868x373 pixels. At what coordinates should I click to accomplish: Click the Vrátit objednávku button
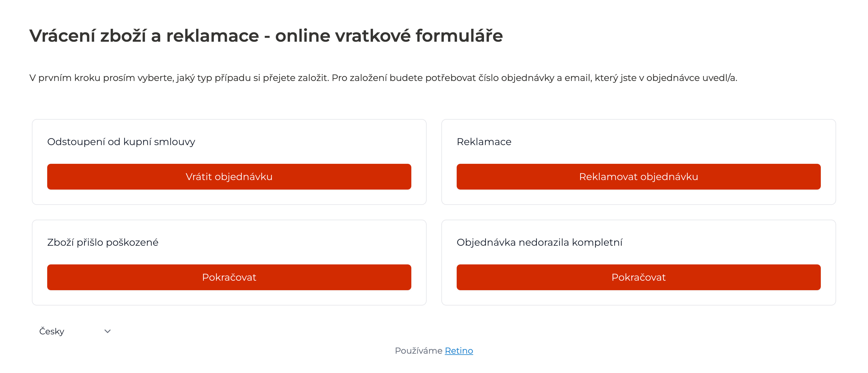229,177
